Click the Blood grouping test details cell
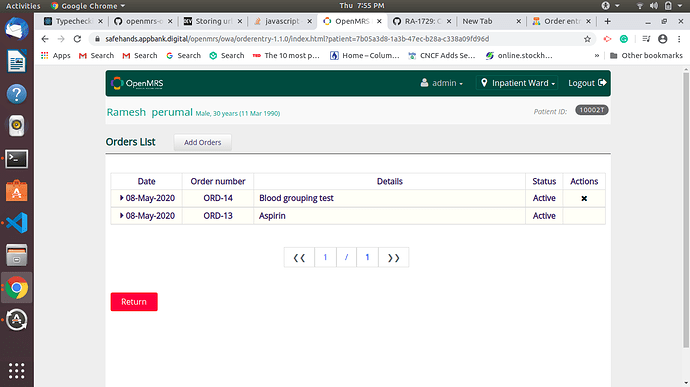Viewport: 690px width, 387px height. tap(389, 198)
